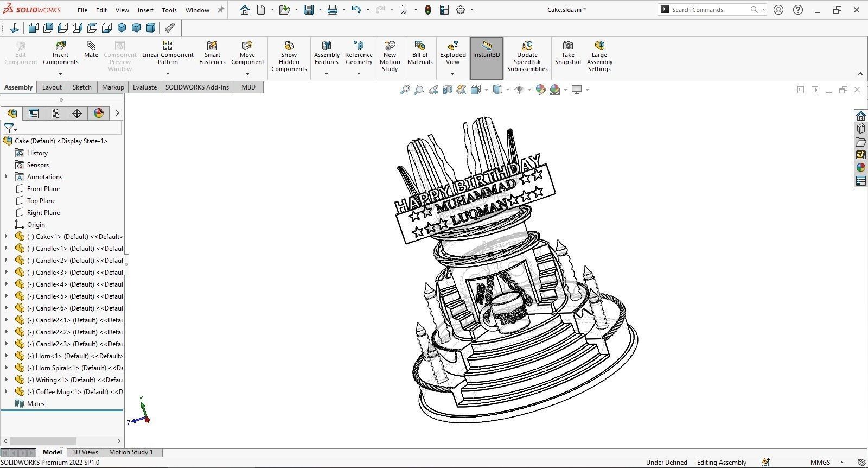This screenshot has height=468, width=868.
Task: Open the Edit Appearance color icon
Action: pyautogui.click(x=540, y=90)
